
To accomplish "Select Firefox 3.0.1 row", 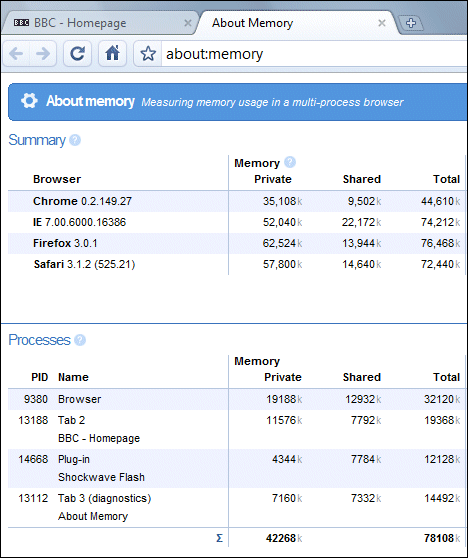I will [x=237, y=243].
